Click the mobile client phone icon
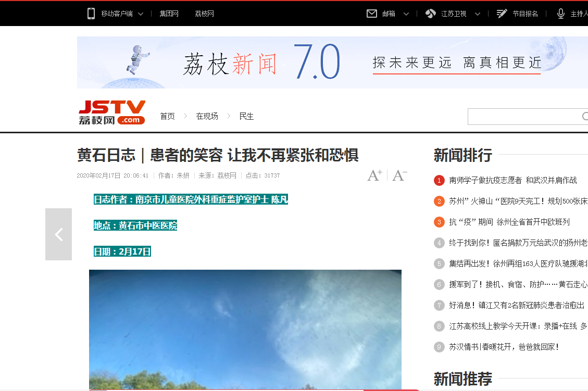The image size is (588, 391). click(x=91, y=13)
